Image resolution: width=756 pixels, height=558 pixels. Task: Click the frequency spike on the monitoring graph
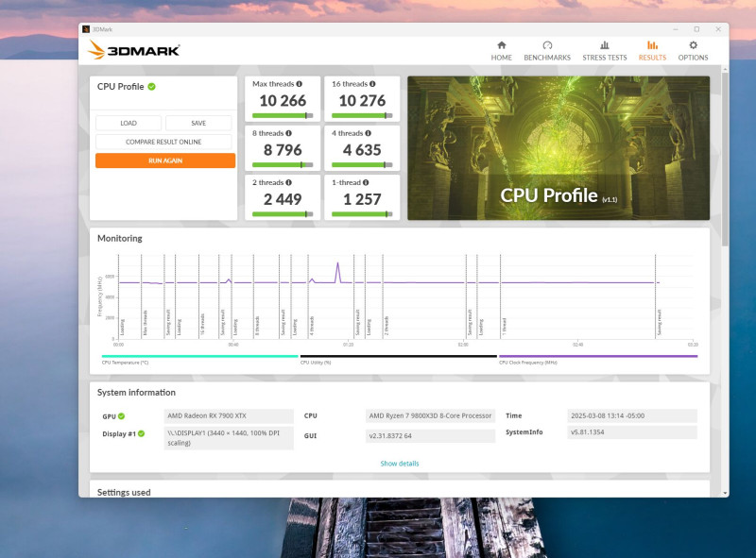click(338, 271)
